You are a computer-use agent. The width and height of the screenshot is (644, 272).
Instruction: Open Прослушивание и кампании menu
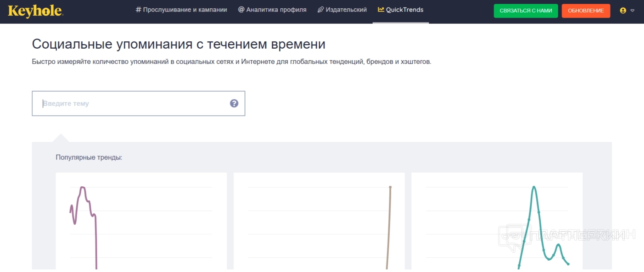point(181,10)
